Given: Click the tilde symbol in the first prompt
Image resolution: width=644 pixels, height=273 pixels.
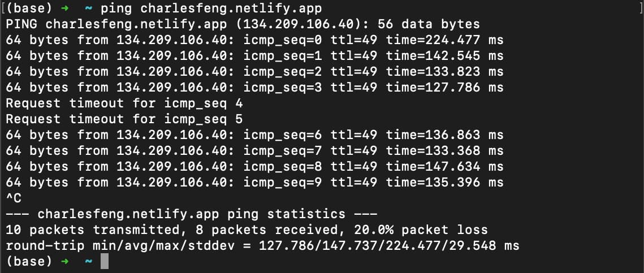Looking at the screenshot, I should click(x=88, y=8).
